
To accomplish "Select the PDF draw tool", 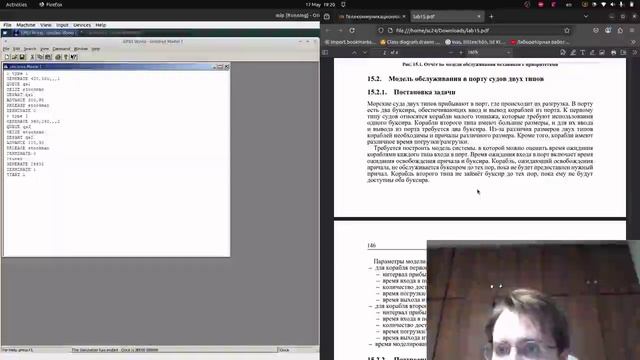I will [x=592, y=52].
